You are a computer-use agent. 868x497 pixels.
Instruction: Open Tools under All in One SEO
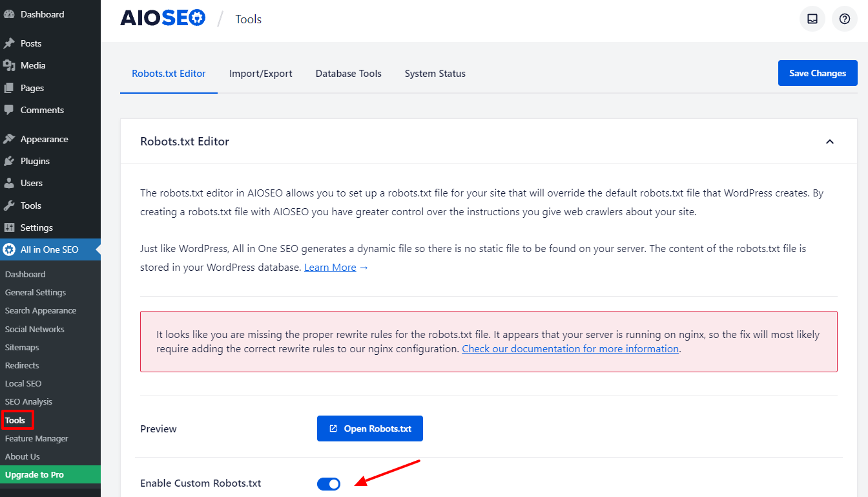click(15, 420)
